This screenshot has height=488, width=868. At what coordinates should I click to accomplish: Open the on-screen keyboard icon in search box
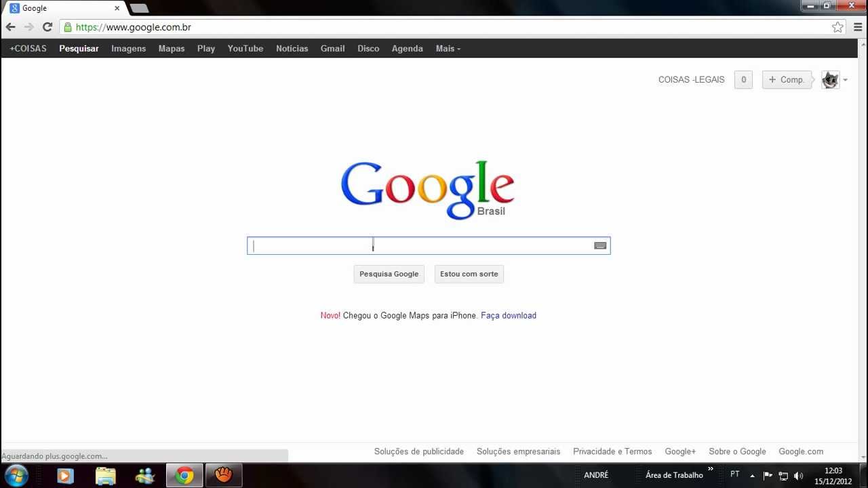click(x=600, y=245)
